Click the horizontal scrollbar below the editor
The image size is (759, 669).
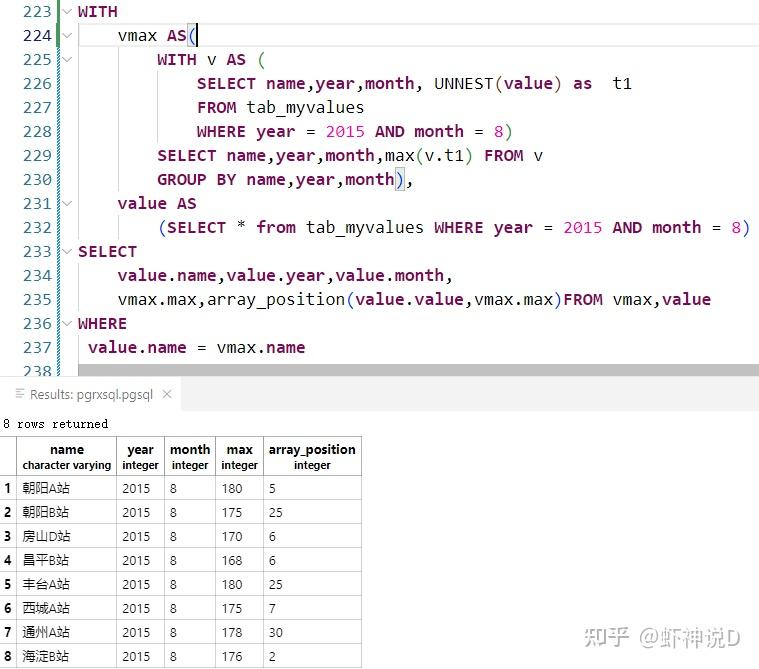click(418, 370)
